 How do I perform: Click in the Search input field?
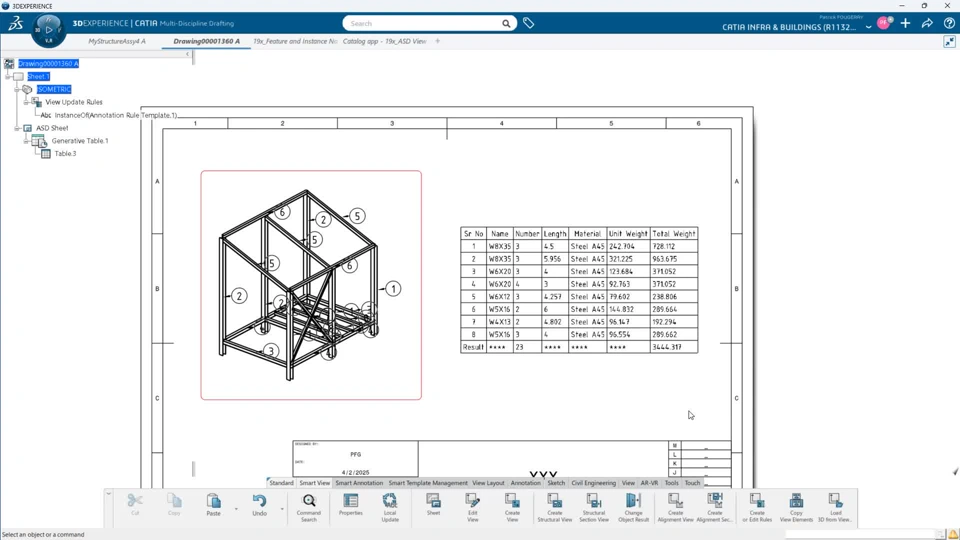422,23
